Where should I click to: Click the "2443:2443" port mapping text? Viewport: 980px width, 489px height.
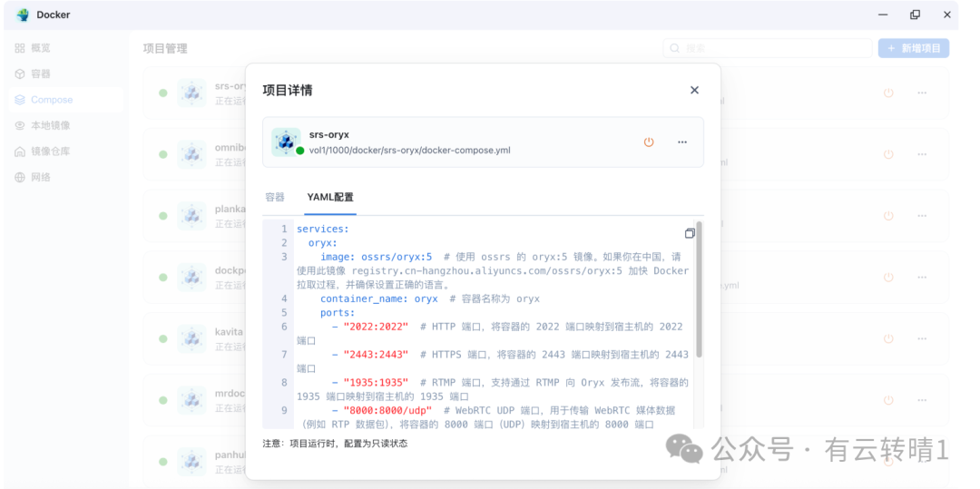click(376, 355)
